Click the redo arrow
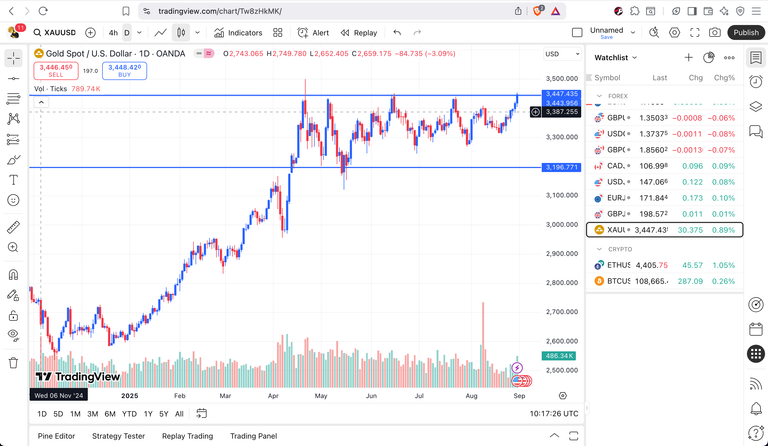Viewport: 768px width, 446px height. [x=417, y=33]
